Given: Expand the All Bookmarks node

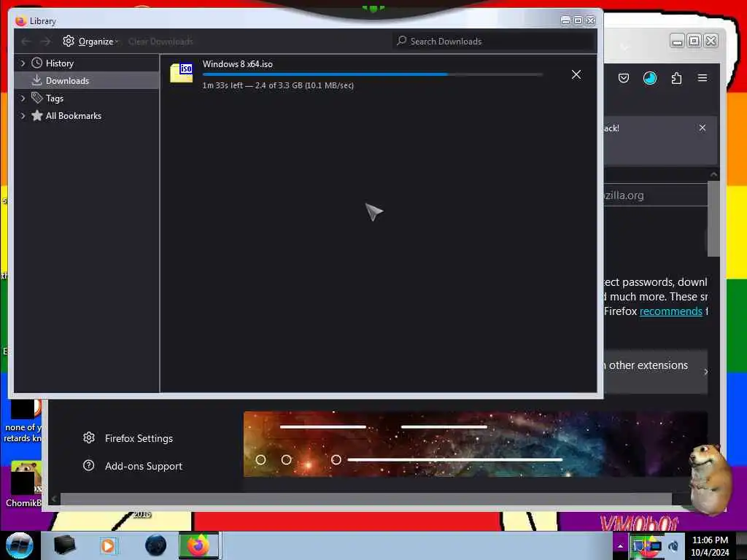Looking at the screenshot, I should coord(23,116).
